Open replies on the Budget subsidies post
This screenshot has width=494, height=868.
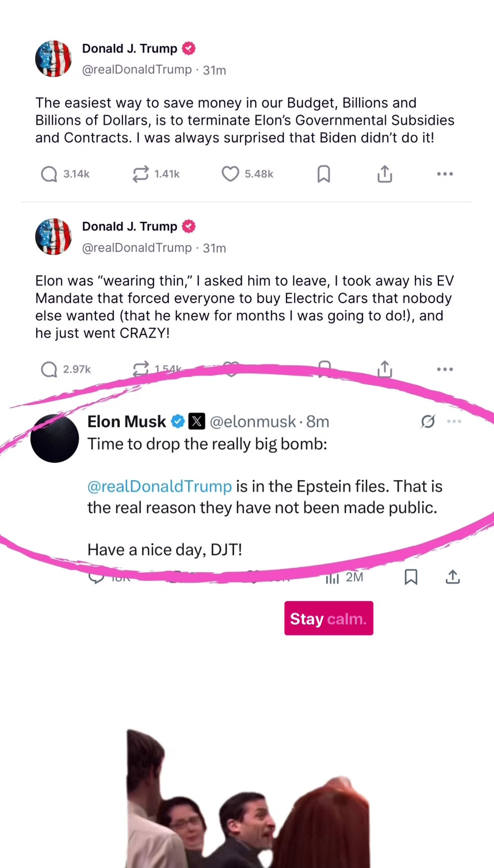point(49,174)
